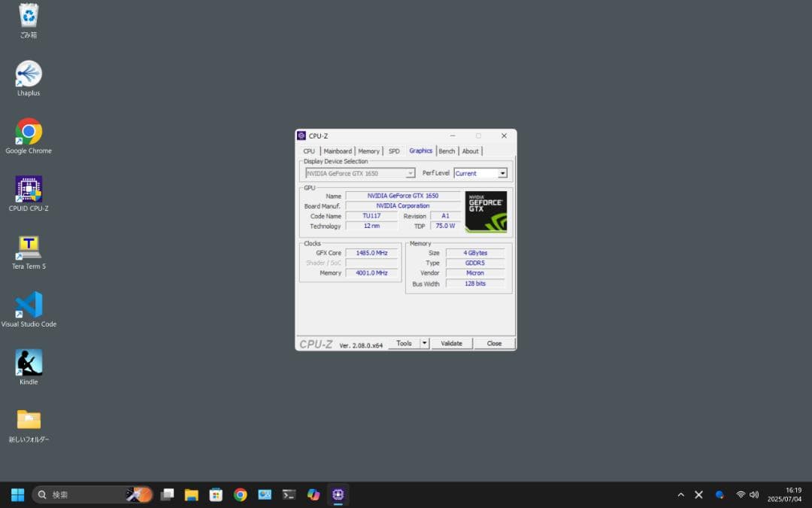Viewport: 812px width, 508px height.
Task: Open Microsoft Store from the taskbar
Action: [216, 494]
